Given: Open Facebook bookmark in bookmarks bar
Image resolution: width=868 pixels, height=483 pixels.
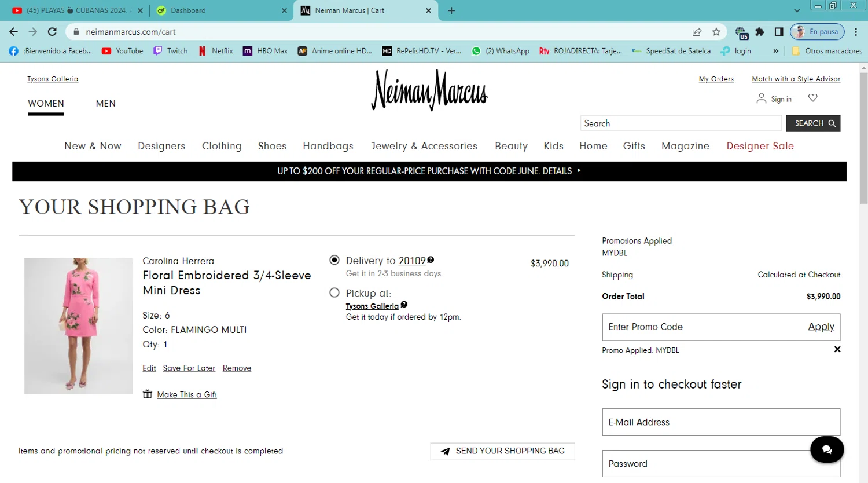Looking at the screenshot, I should click(x=50, y=51).
